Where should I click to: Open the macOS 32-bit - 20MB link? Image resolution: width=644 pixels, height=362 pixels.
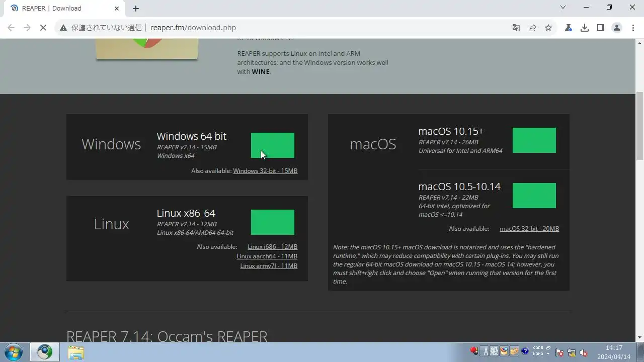coord(529,229)
